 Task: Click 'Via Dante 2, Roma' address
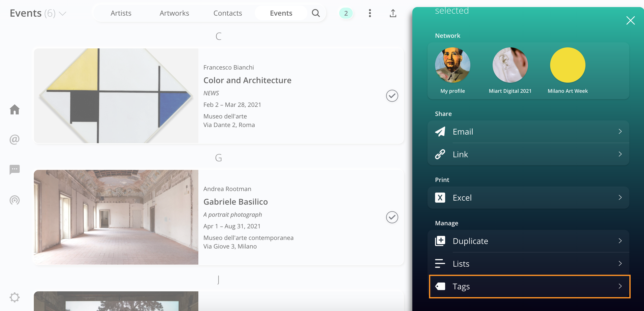[229, 125]
